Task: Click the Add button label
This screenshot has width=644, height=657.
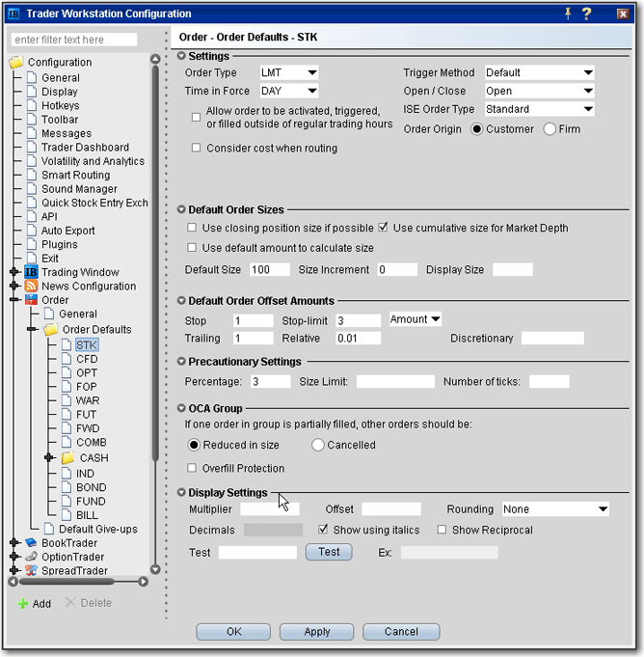Action: [41, 603]
